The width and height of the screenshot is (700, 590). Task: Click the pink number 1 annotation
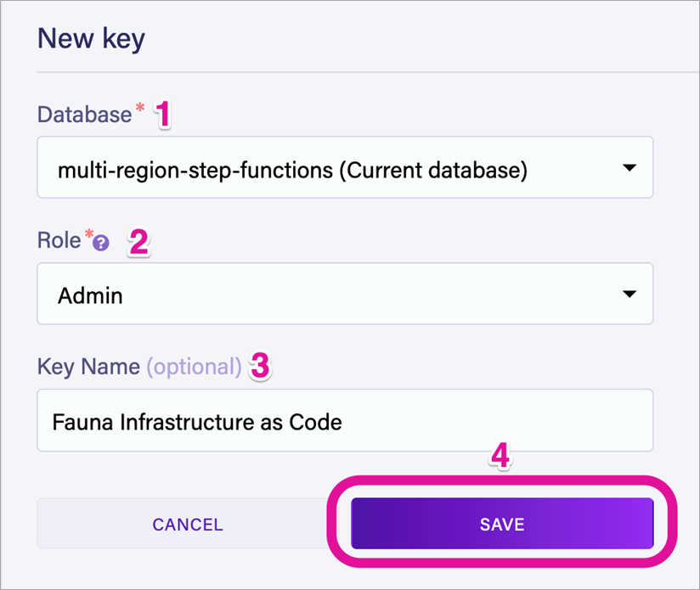click(x=162, y=114)
